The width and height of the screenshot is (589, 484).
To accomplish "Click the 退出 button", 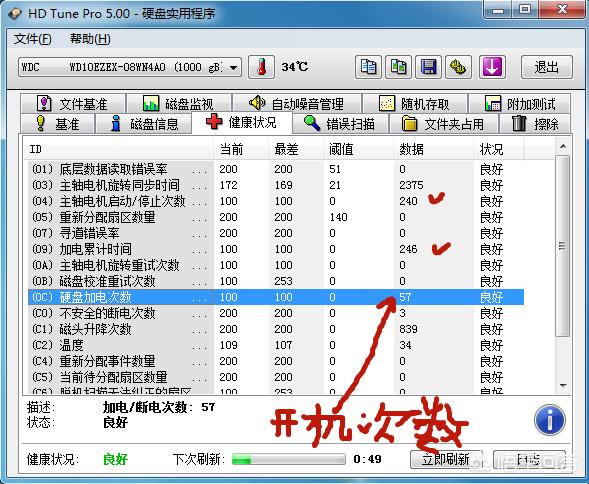I will 547,67.
